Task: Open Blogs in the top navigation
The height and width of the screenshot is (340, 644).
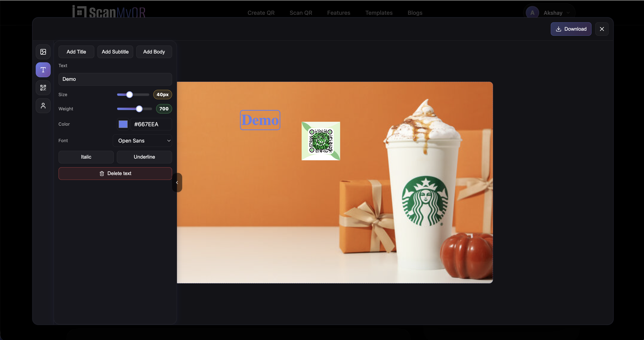Action: click(415, 13)
